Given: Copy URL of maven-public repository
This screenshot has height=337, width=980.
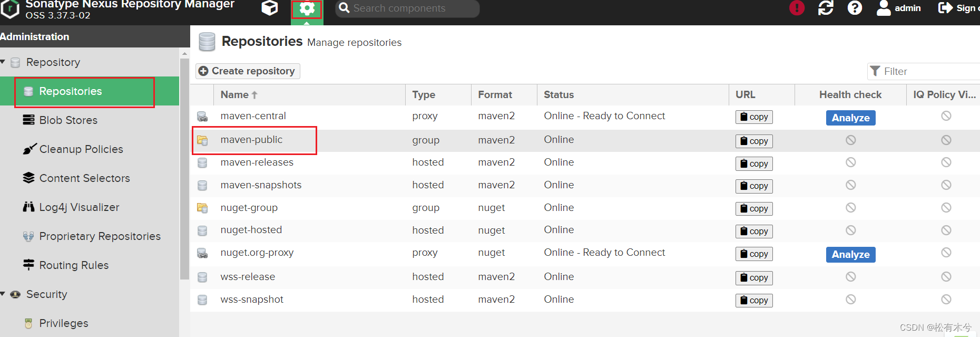Looking at the screenshot, I should [754, 141].
